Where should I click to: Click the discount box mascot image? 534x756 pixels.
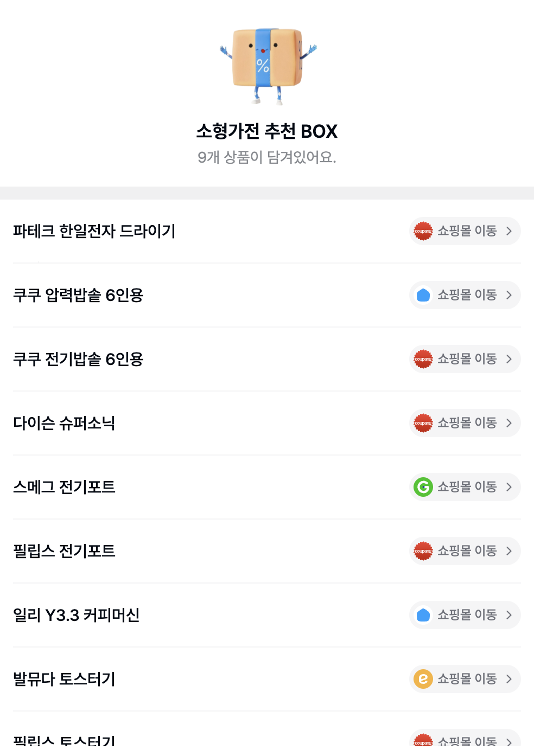point(268,65)
